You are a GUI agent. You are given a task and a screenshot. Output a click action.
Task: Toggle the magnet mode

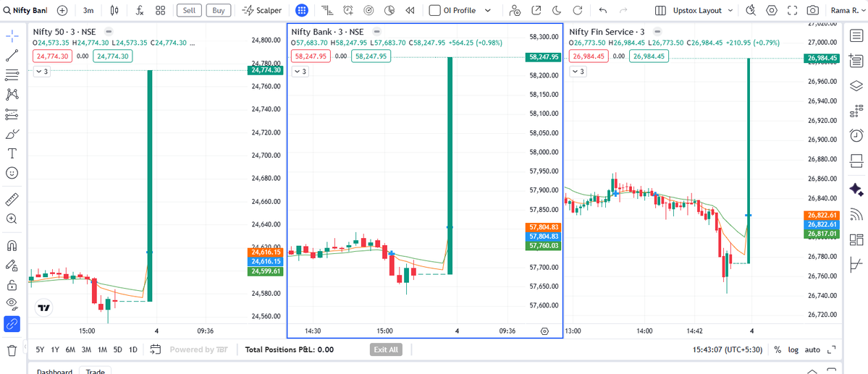coord(12,245)
